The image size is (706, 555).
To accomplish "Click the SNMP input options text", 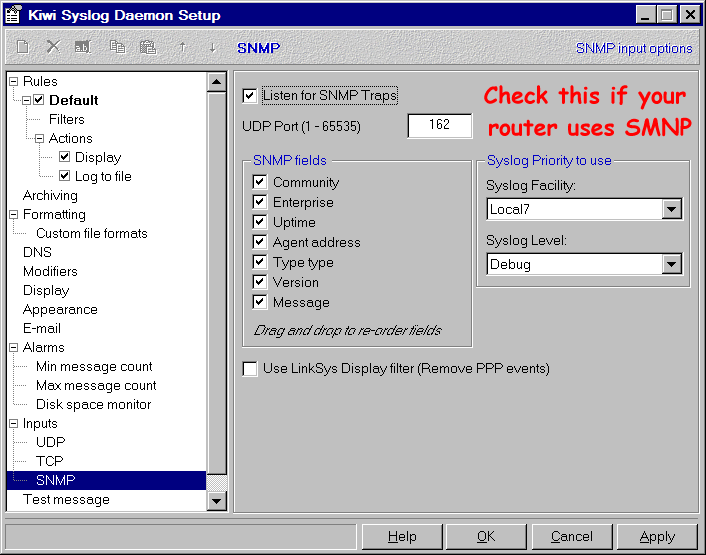I will click(634, 48).
